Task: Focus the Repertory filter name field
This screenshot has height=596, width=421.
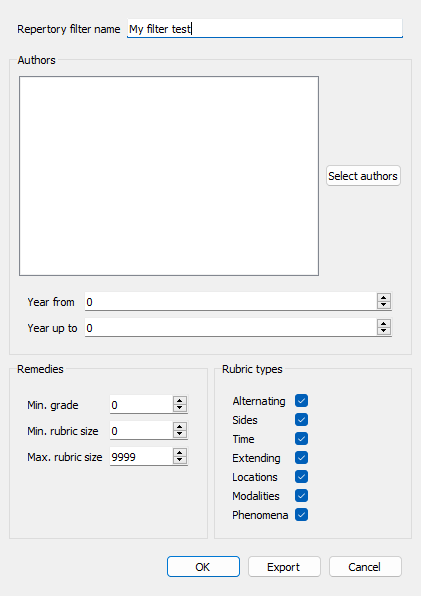Action: point(265,29)
